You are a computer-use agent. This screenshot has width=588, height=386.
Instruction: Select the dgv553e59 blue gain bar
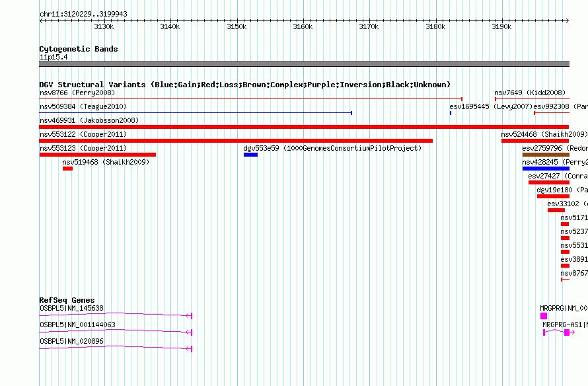[250, 155]
